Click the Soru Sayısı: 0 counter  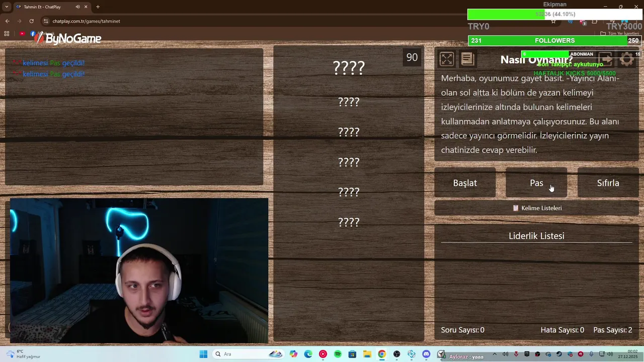(x=462, y=330)
